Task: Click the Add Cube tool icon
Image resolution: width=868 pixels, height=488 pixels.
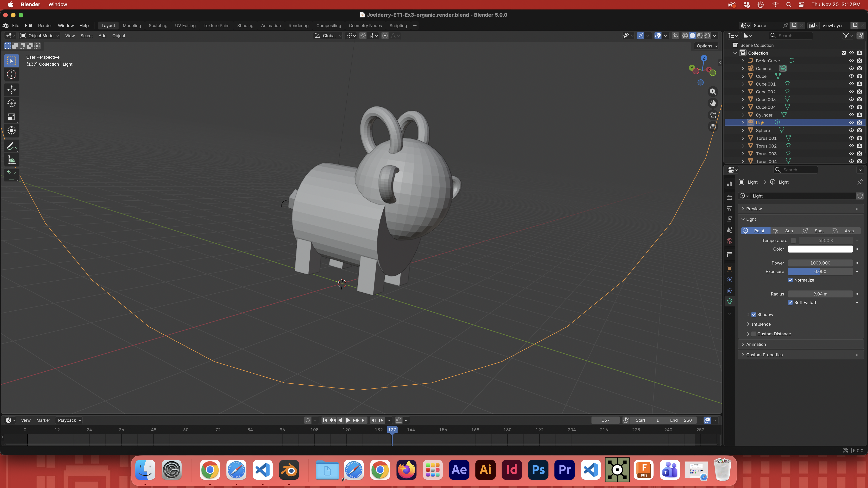Action: [11, 175]
